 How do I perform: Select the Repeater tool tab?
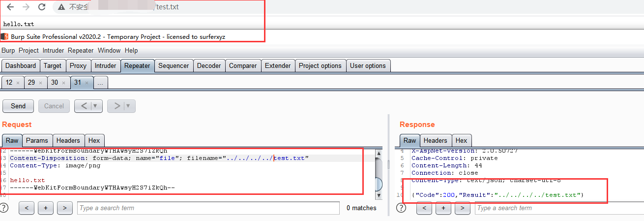[137, 65]
